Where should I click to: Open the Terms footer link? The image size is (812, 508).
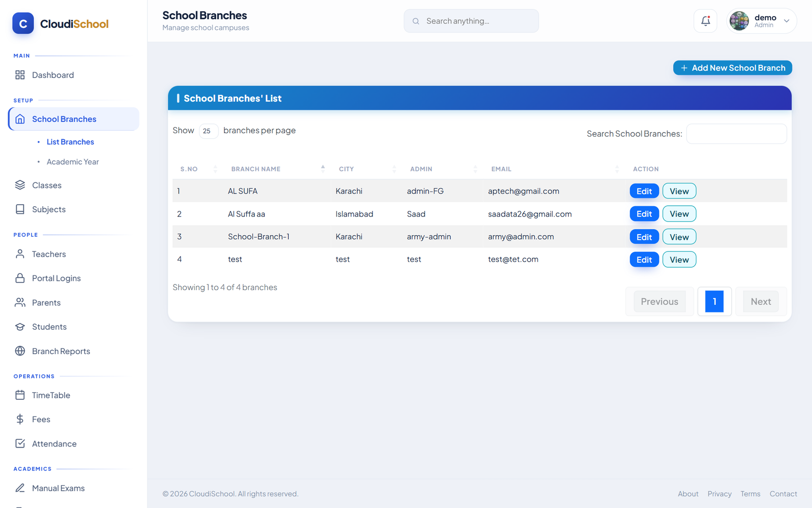[750, 494]
